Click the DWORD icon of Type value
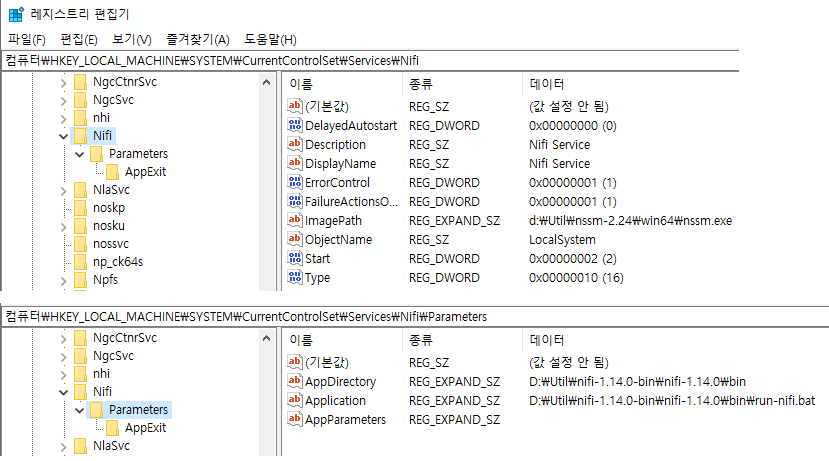The image size is (829, 461). pos(294,277)
